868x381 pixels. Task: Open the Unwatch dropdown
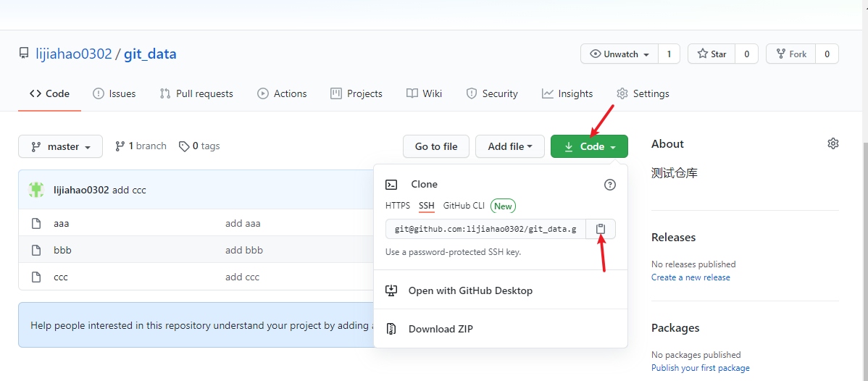pyautogui.click(x=619, y=54)
